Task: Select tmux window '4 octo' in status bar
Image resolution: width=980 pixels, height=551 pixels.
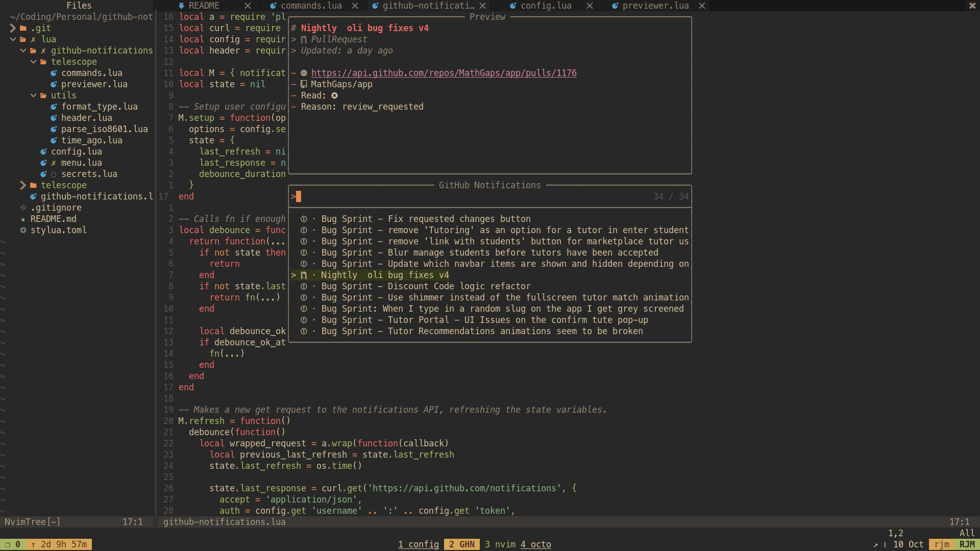Action: [536, 544]
